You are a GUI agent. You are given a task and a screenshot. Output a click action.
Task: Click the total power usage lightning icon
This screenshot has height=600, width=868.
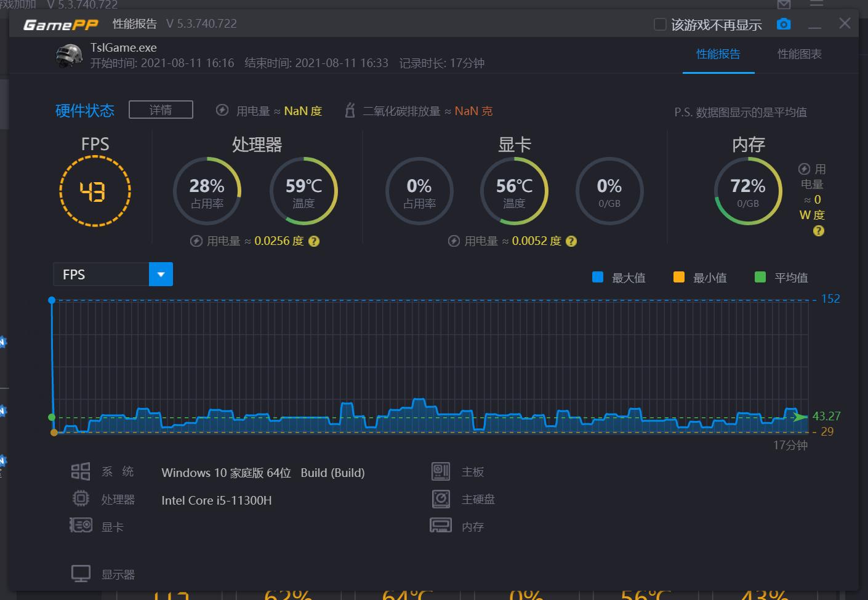point(222,110)
